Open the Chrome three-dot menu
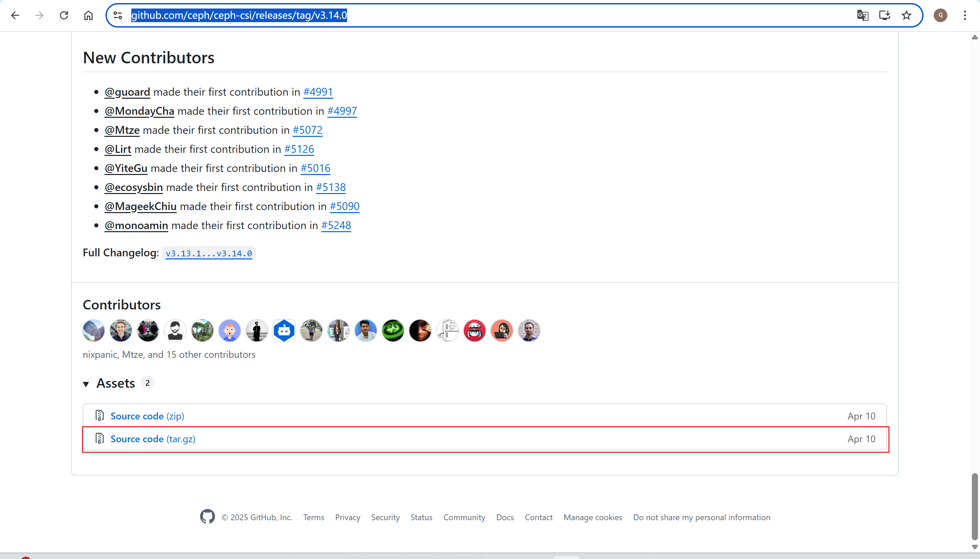The image size is (980, 559). (x=965, y=15)
